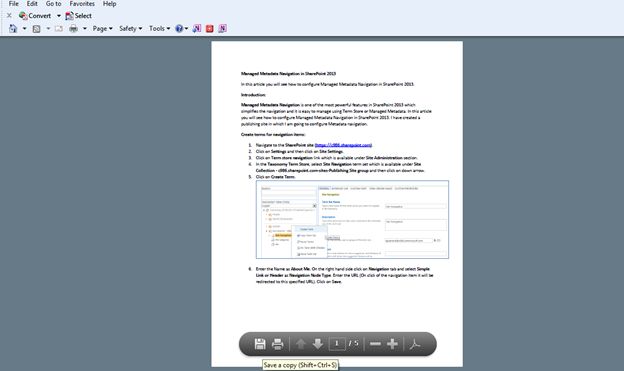The height and width of the screenshot is (371, 624).
Task: Expand the feeds dropdown arrow
Action: [x=48, y=29]
